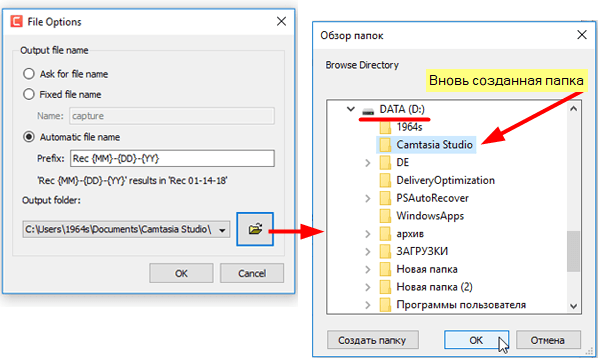Click the browse output folder icon

tap(255, 229)
